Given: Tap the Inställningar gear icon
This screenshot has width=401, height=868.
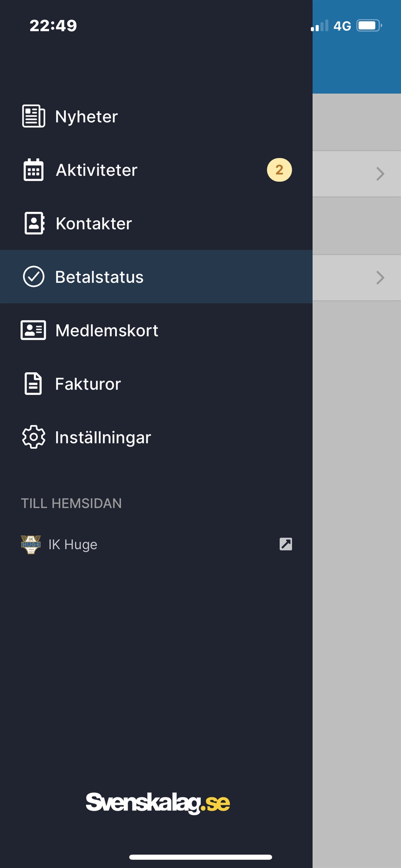Looking at the screenshot, I should click(34, 437).
